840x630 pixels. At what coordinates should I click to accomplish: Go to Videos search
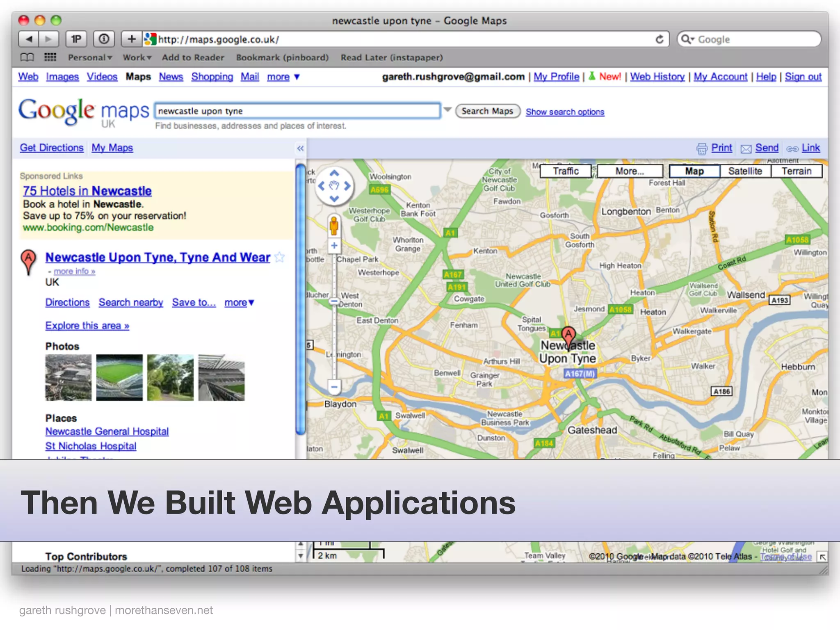point(102,77)
